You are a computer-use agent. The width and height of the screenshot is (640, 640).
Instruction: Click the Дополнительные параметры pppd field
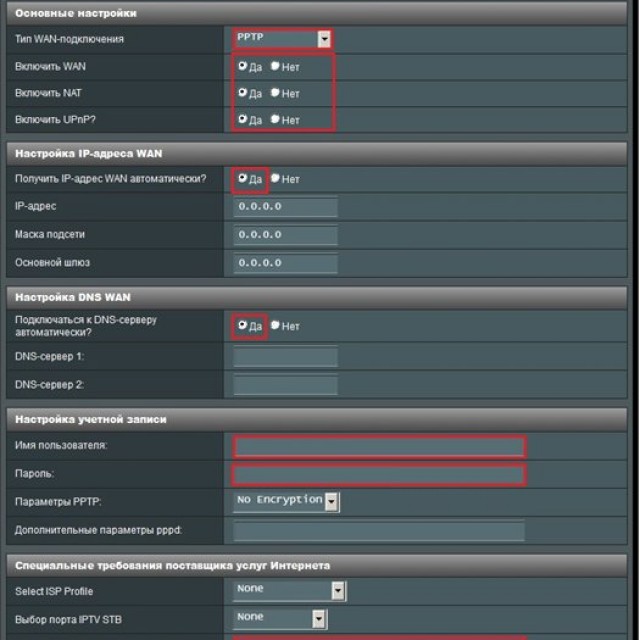coord(379,531)
